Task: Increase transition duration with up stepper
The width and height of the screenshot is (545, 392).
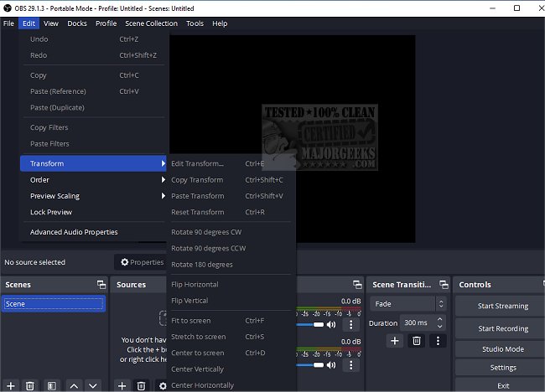Action: coord(439,319)
